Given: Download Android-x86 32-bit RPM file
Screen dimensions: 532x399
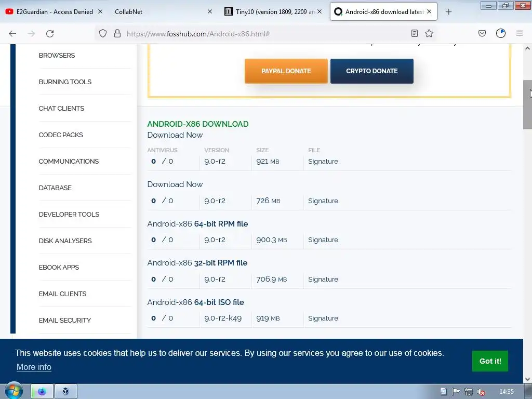Looking at the screenshot, I should point(197,262).
